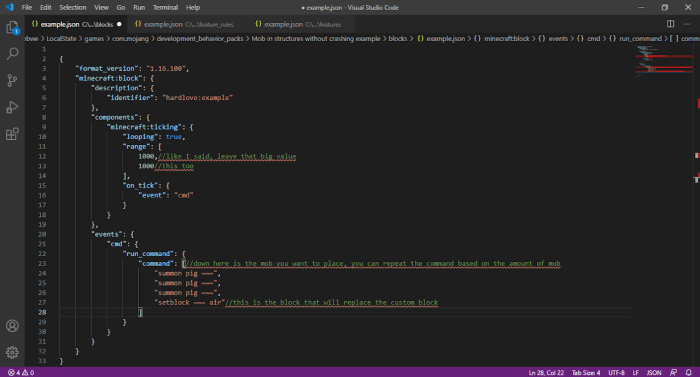Open the cmd breadcrumb symbol

point(588,38)
